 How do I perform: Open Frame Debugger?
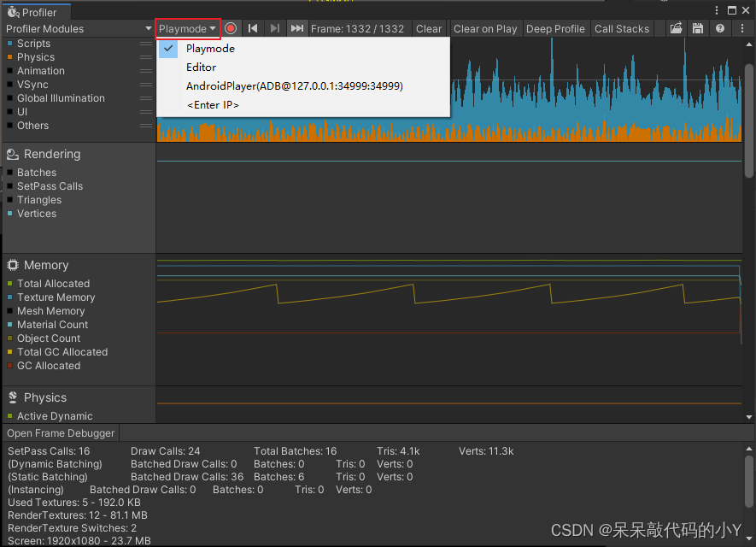click(61, 432)
